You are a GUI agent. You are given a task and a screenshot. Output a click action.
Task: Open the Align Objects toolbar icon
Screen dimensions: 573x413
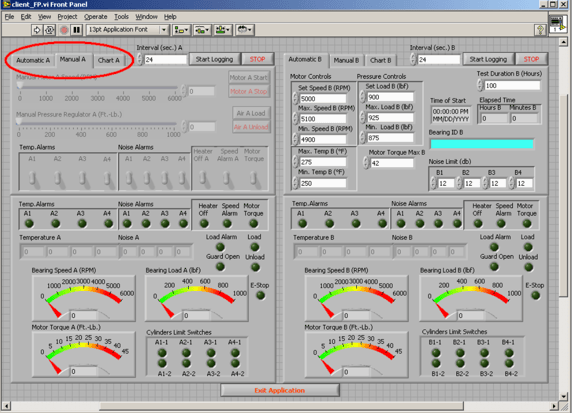pos(181,30)
